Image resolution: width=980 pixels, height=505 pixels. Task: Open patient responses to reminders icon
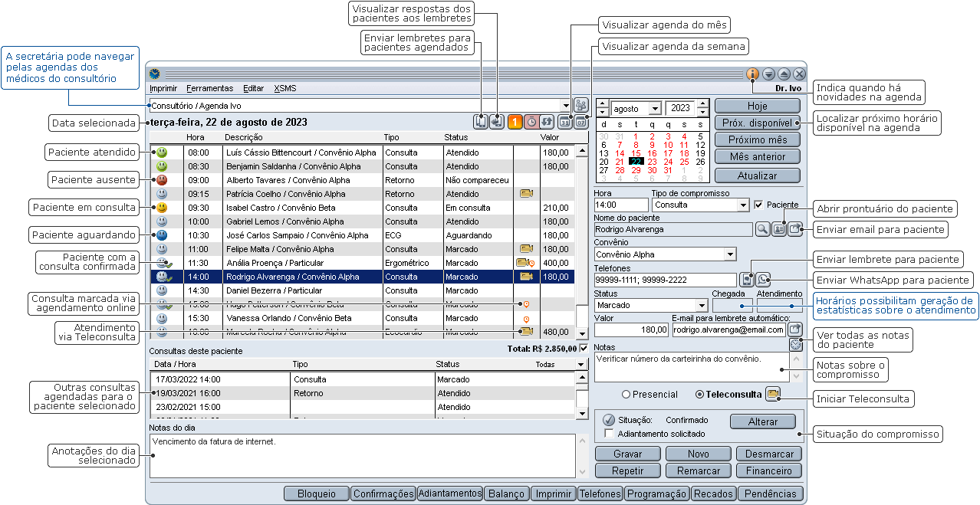[x=497, y=122]
